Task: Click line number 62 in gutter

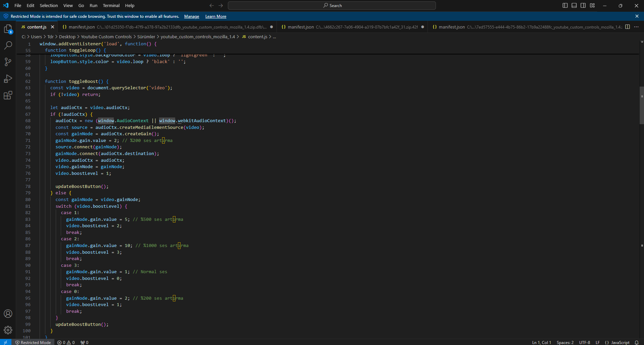Action: (28, 81)
